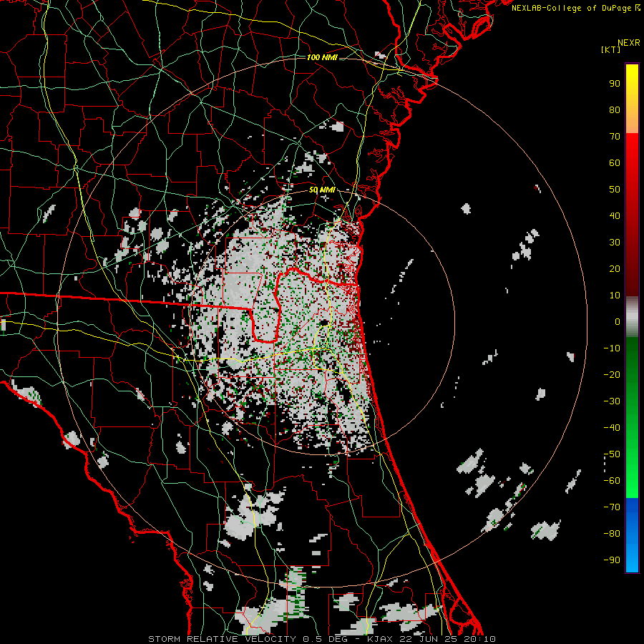644x644 pixels.
Task: Click the -70 value on the velocity scale
Action: coord(612,507)
